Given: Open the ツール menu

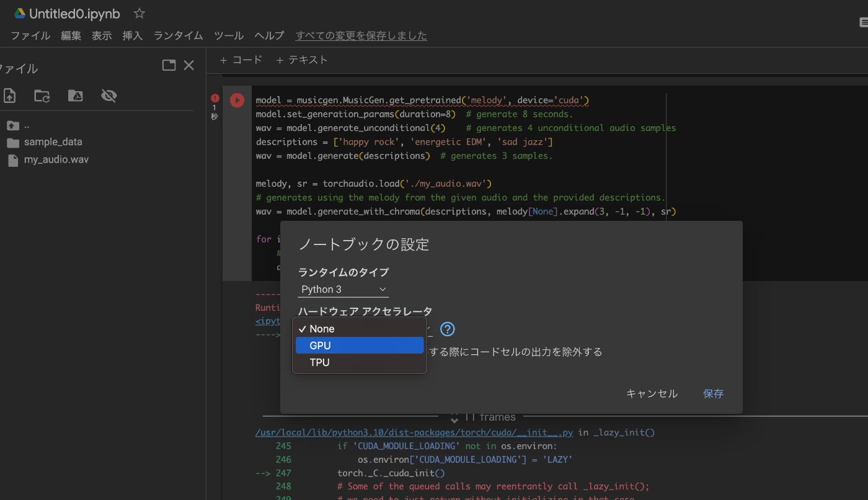Looking at the screenshot, I should [229, 36].
